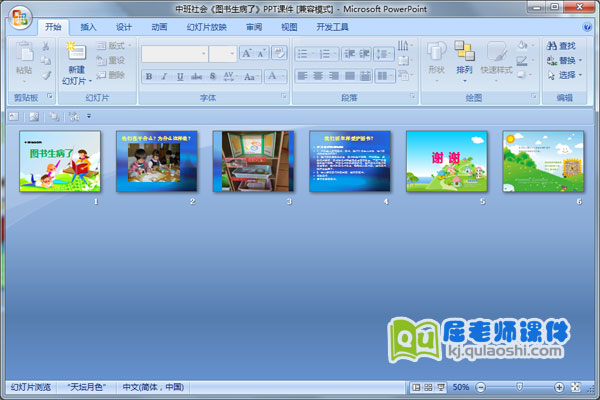Toggle Underline formatting
Screen dimensions: 600x400
click(x=180, y=77)
